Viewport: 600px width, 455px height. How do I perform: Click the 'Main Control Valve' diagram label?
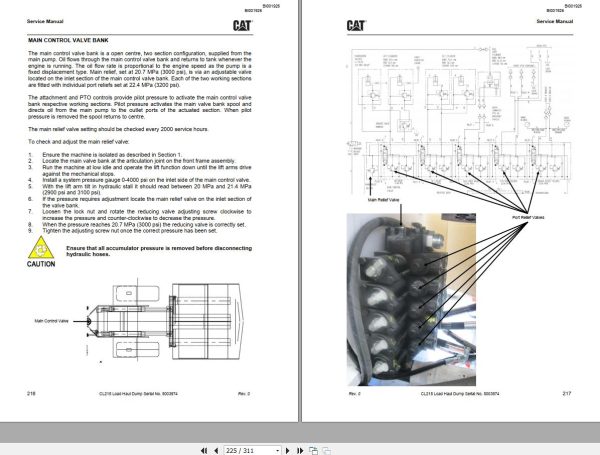51,321
